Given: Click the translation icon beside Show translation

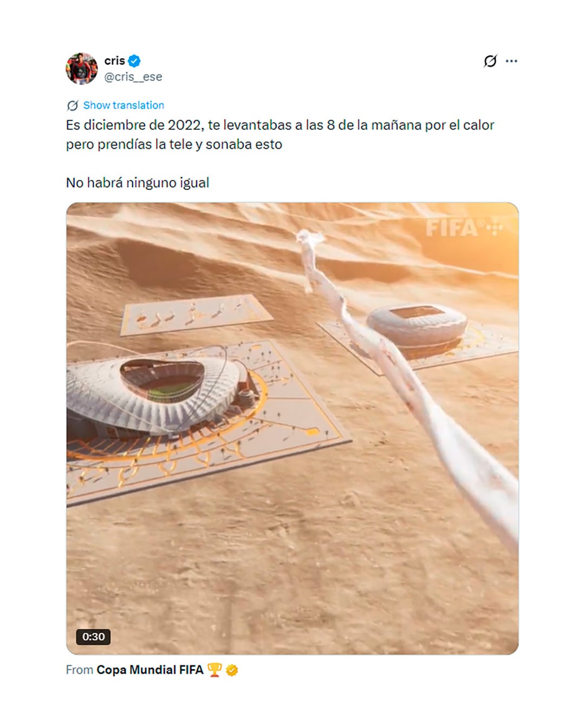Looking at the screenshot, I should pyautogui.click(x=73, y=105).
